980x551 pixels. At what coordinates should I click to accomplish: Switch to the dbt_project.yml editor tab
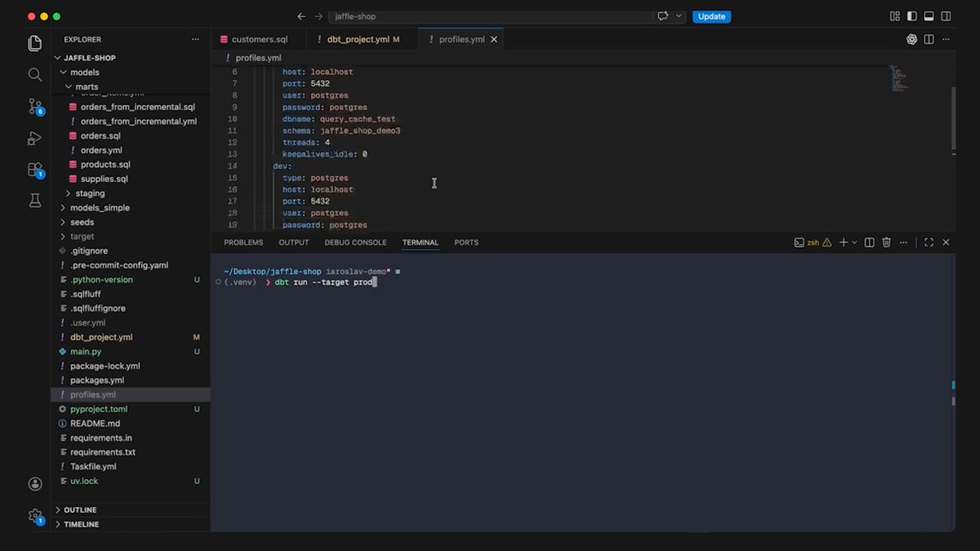(x=361, y=39)
